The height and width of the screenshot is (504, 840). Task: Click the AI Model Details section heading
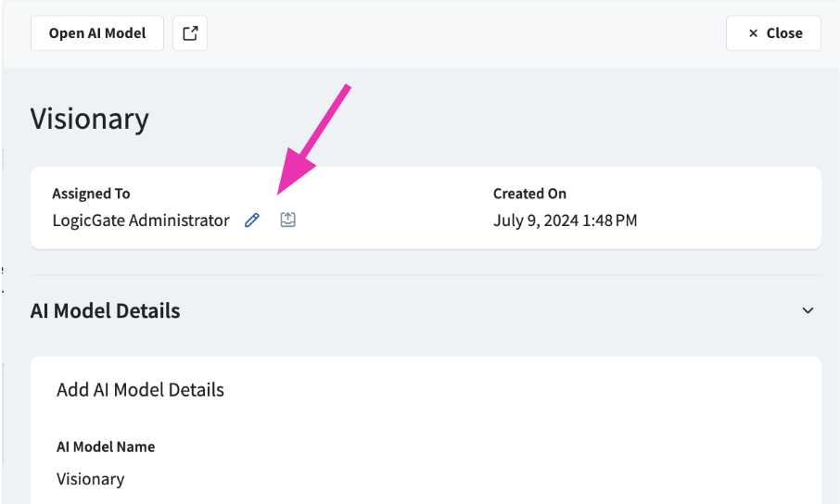(x=106, y=311)
